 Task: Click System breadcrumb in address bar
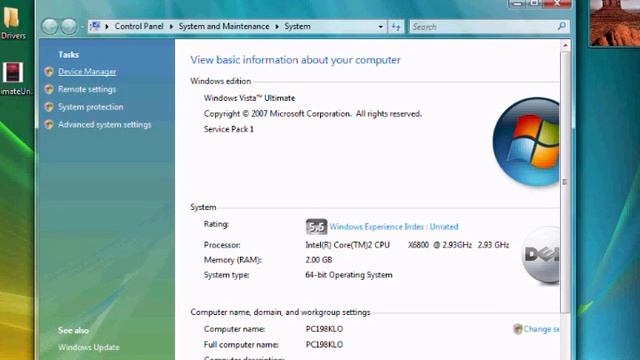click(x=297, y=26)
